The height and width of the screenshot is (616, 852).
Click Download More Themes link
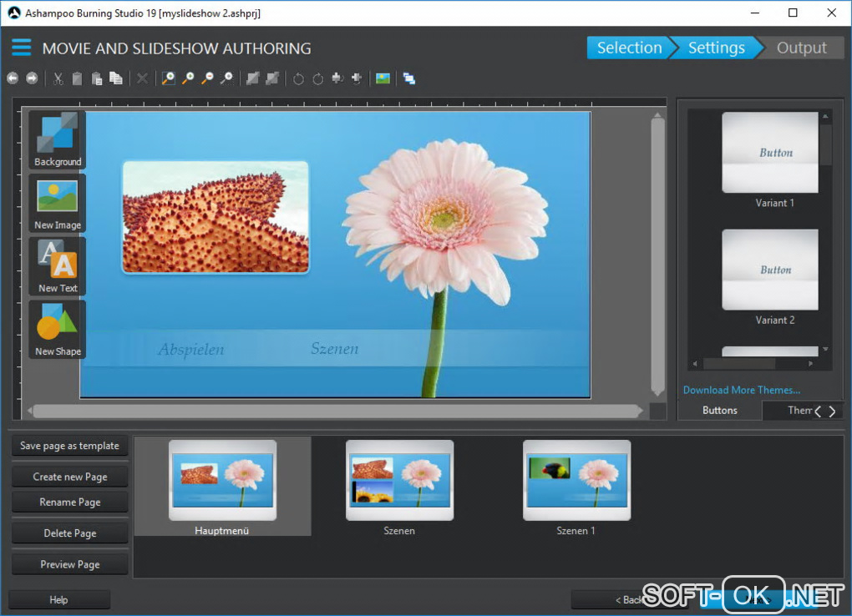pyautogui.click(x=741, y=390)
